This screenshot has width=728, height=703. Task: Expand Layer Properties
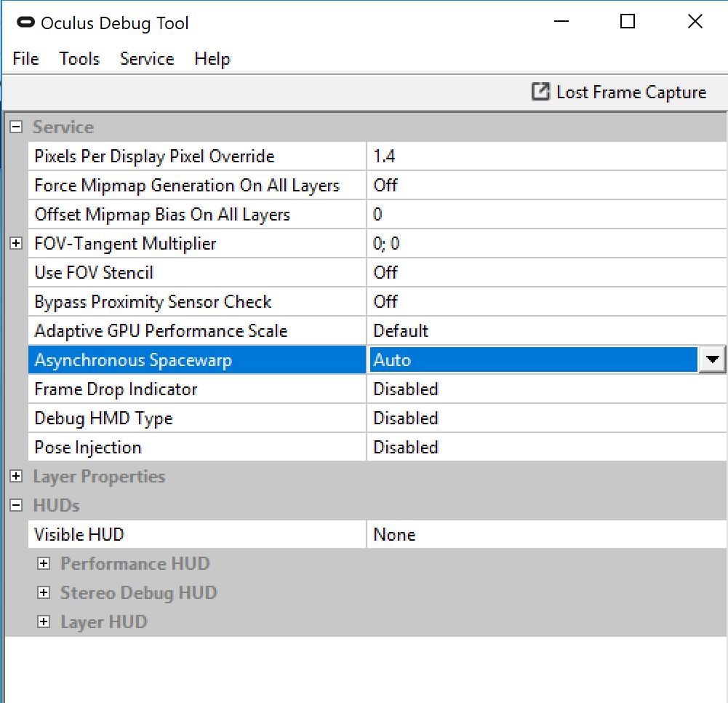(x=16, y=476)
